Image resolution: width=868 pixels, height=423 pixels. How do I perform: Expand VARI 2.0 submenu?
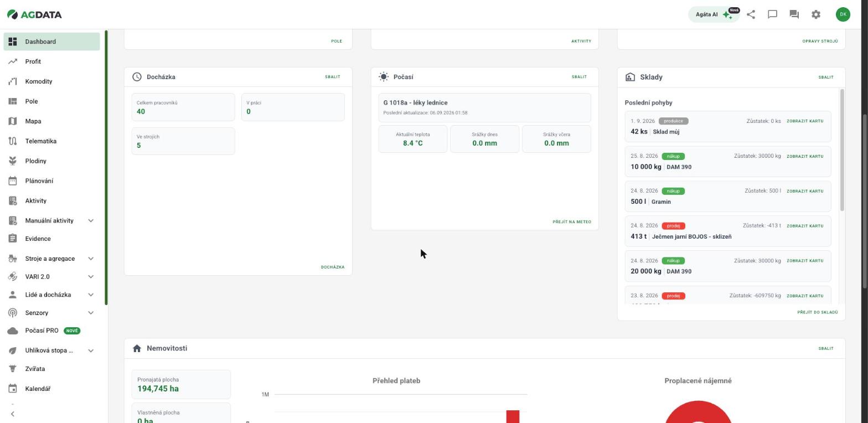(91, 277)
